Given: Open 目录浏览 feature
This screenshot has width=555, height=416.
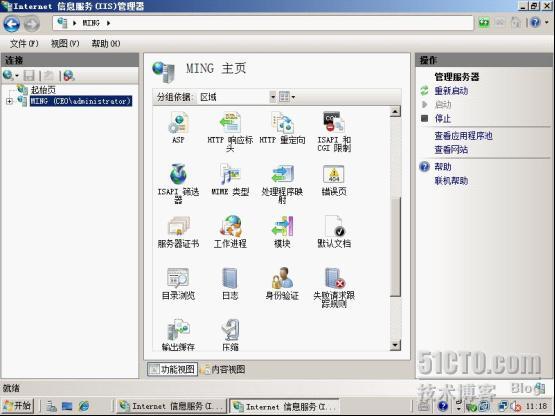Looking at the screenshot, I should point(178,284).
